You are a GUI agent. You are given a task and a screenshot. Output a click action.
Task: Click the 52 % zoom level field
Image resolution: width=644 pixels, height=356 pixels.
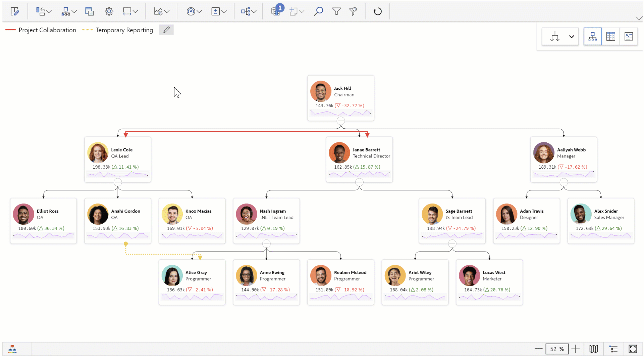coord(557,349)
